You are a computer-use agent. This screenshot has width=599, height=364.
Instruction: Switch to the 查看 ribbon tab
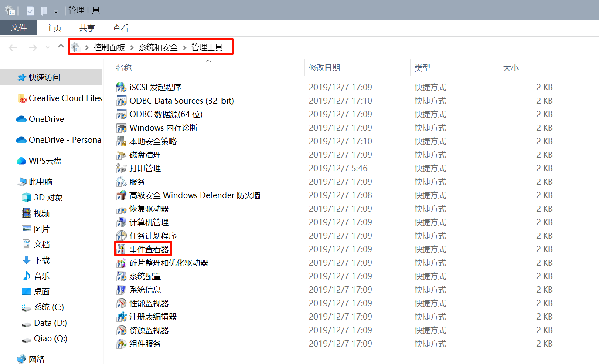121,28
